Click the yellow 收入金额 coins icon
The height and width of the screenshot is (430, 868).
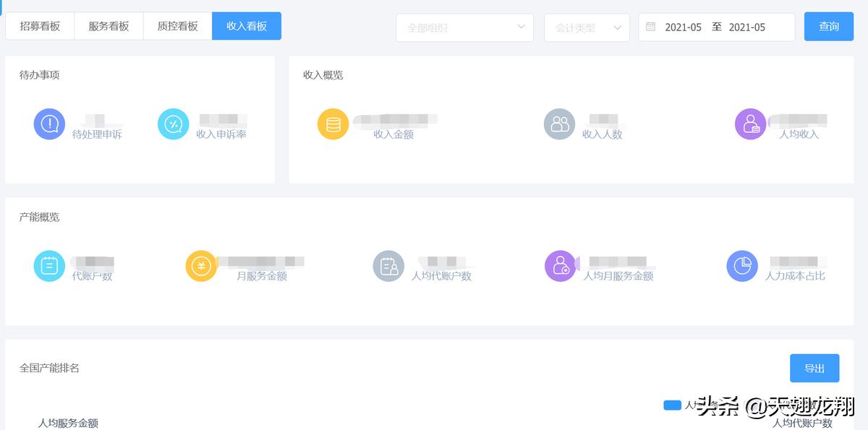[x=333, y=124]
